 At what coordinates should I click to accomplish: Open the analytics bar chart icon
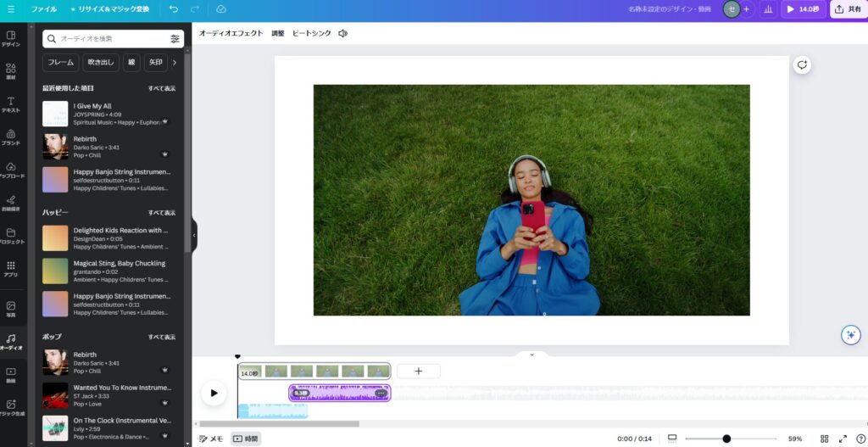click(768, 9)
